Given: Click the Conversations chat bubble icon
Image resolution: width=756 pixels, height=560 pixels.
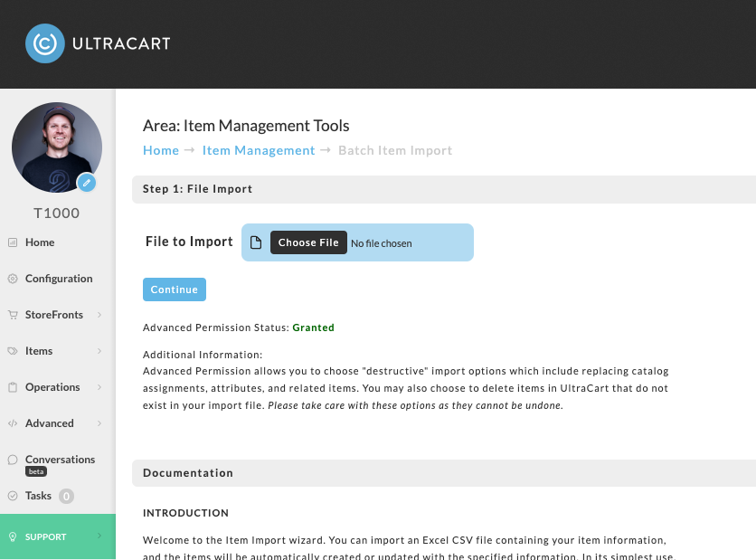Looking at the screenshot, I should pos(13,460).
